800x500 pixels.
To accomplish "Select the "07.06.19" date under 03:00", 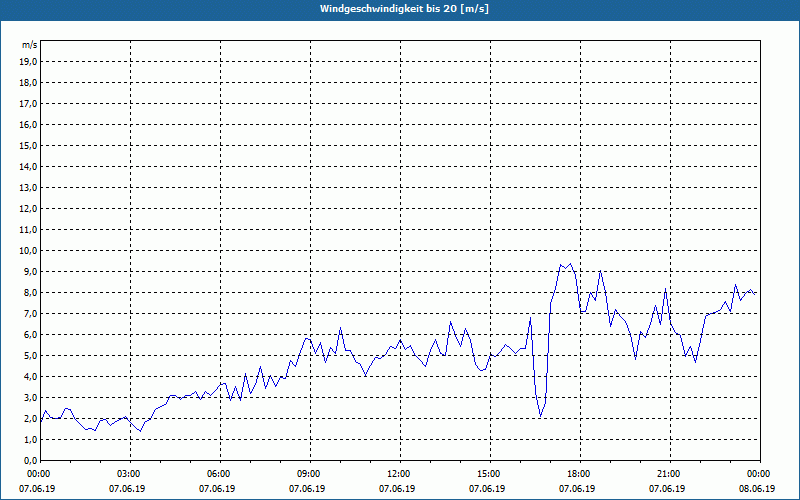I will pyautogui.click(x=127, y=489).
